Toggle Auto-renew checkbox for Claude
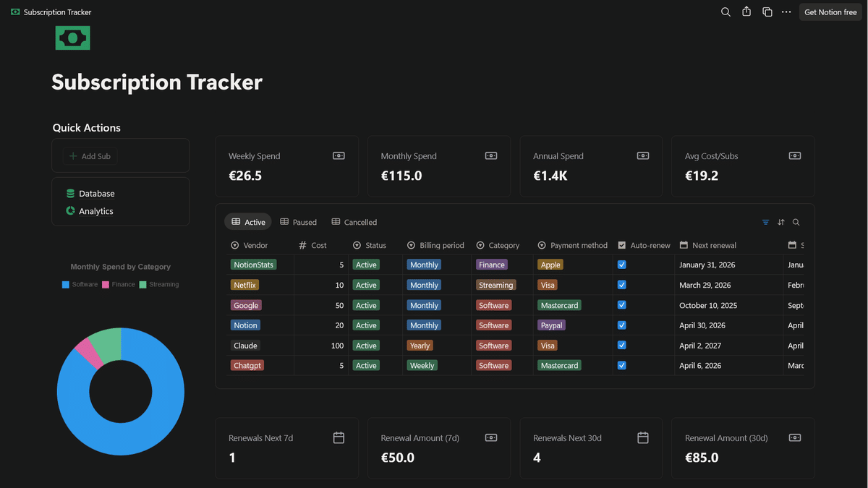 click(x=622, y=345)
